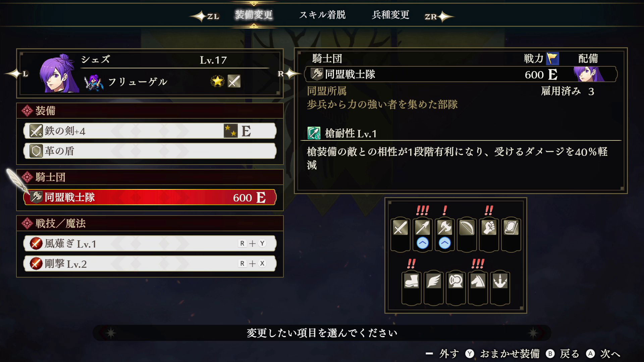Viewport: 644px width, 362px height.
Task: Select the bow weapon affinity icon
Action: 467,228
